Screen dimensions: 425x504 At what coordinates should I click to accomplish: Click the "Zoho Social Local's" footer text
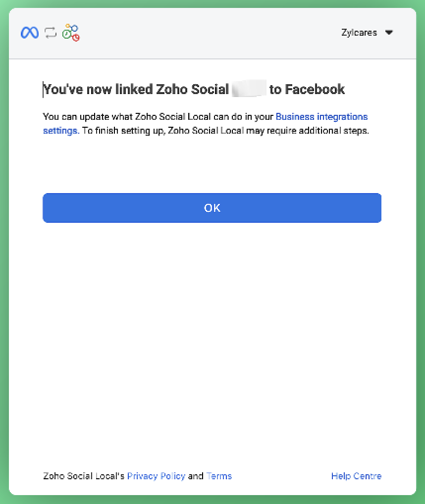84,476
